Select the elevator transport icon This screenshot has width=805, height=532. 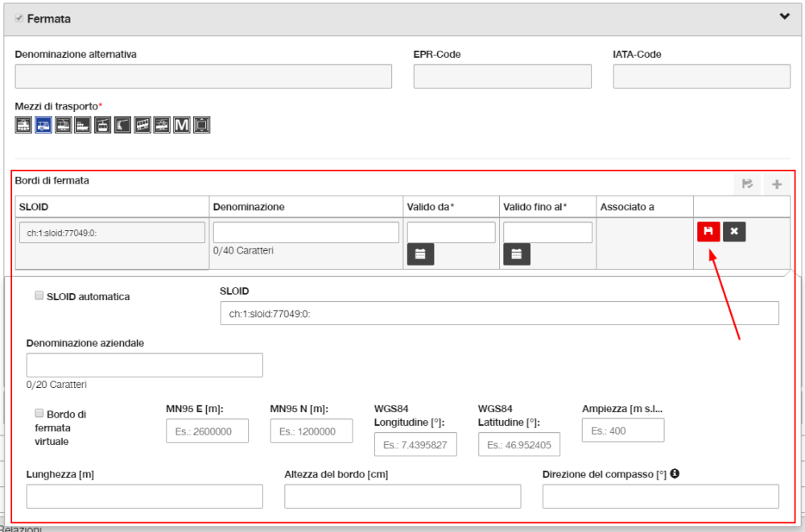[x=202, y=125]
